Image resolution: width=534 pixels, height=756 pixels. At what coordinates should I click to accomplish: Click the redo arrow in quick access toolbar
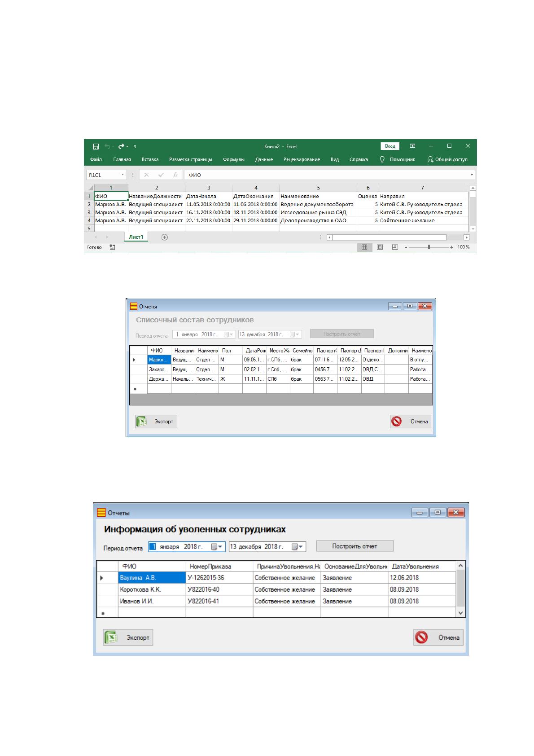tap(122, 146)
